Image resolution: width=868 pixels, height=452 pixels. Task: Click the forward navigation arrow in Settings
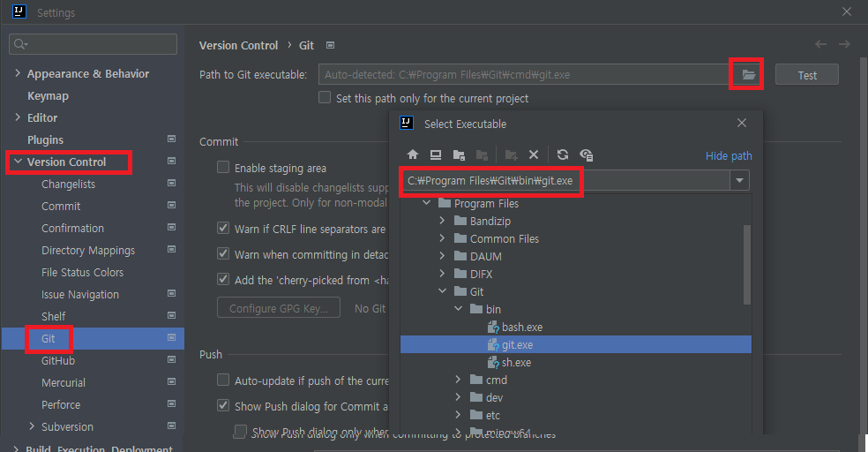click(844, 44)
